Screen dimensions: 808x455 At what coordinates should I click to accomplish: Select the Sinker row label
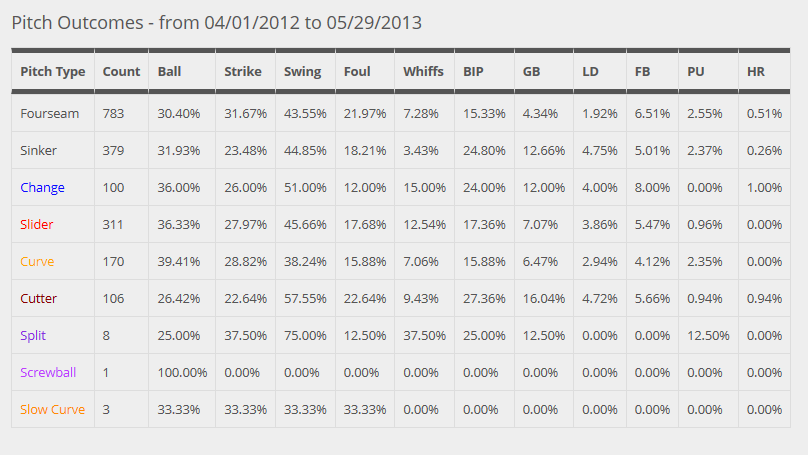(38, 150)
